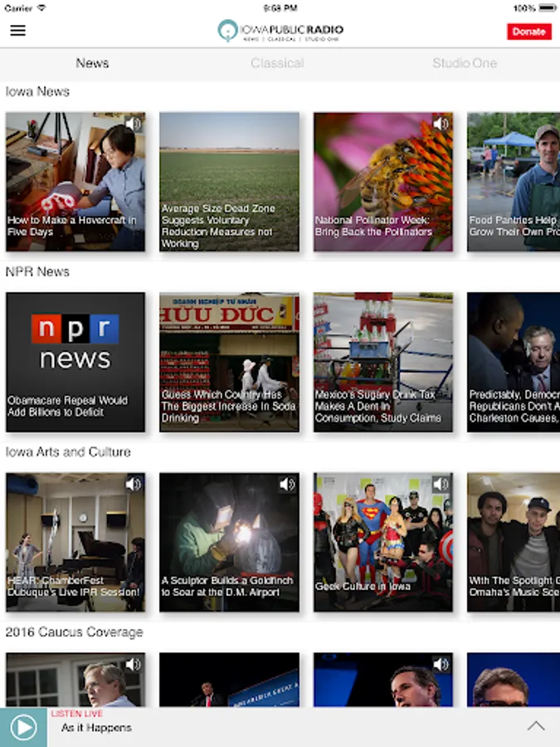Open the second caucus coverage thumbnail with podium
This screenshot has width=560, height=747.
[x=229, y=680]
